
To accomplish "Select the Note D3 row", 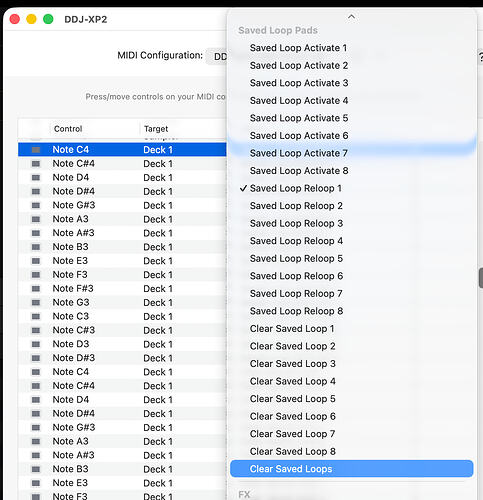I will pos(122,344).
